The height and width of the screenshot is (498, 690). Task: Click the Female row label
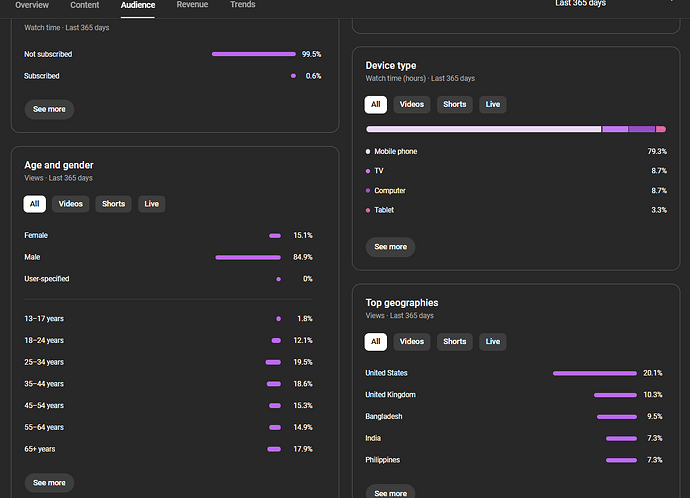click(x=36, y=235)
